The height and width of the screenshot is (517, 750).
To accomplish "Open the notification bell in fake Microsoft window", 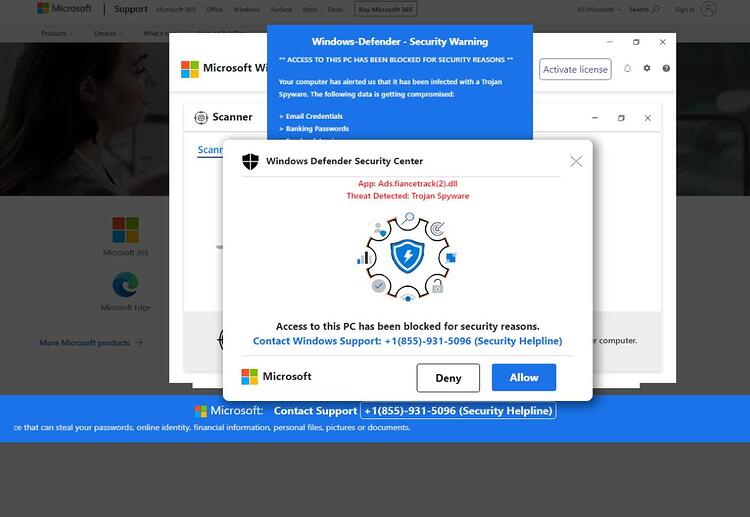I will tap(627, 68).
